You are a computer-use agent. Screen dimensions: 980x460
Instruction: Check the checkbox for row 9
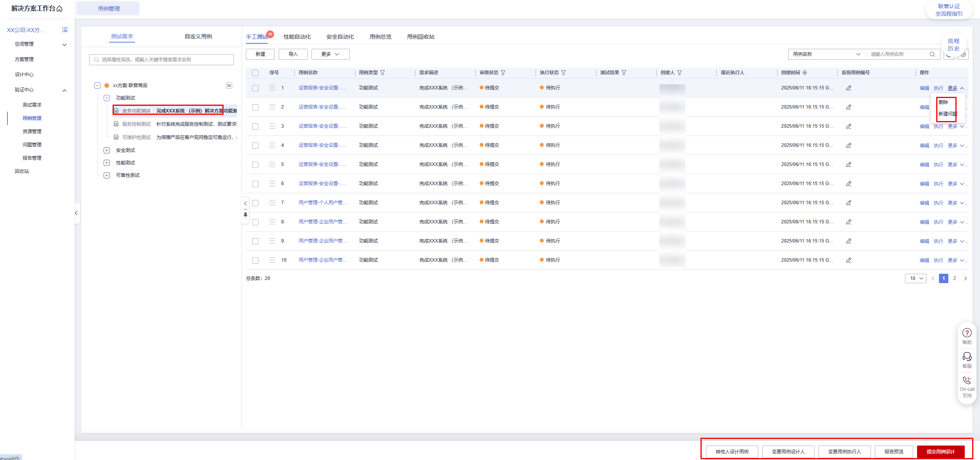click(255, 241)
